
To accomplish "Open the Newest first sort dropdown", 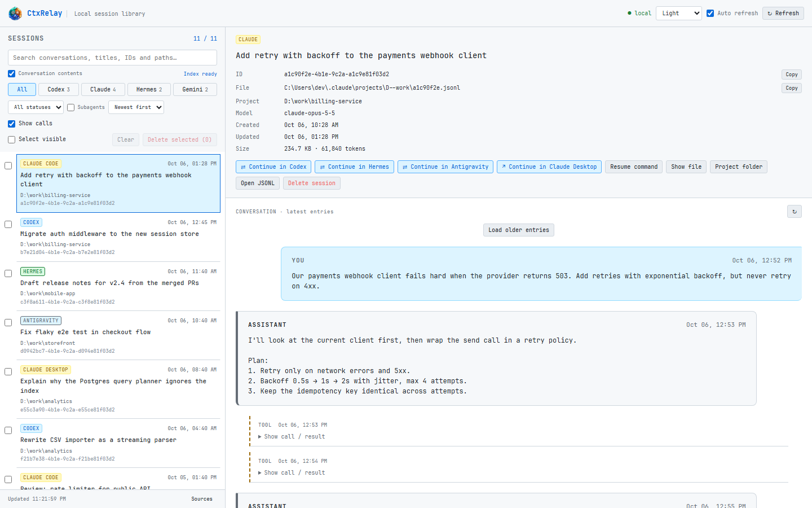I will pos(136,107).
